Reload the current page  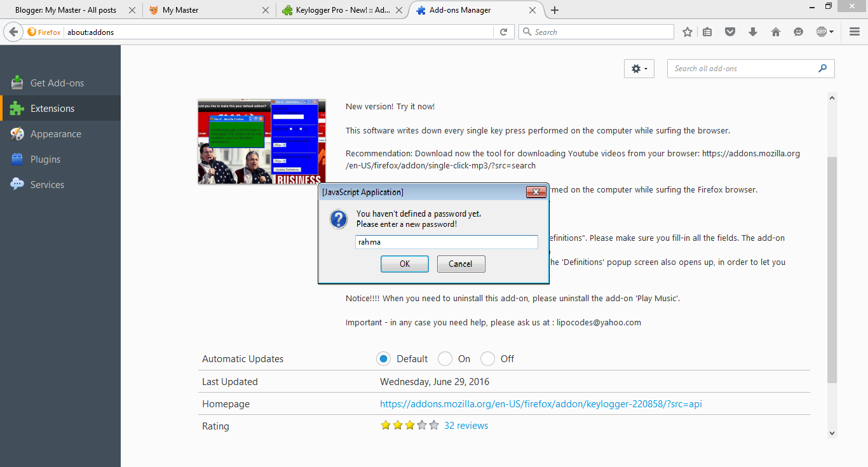503,32
